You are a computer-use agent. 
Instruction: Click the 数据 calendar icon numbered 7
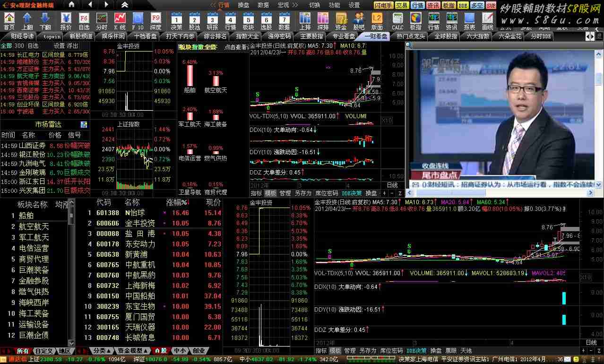click(284, 21)
